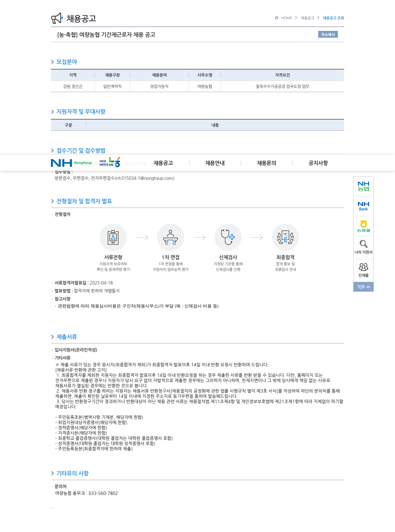Click the 내용 header in eligibility table
395x532 pixels.
[x=215, y=125]
